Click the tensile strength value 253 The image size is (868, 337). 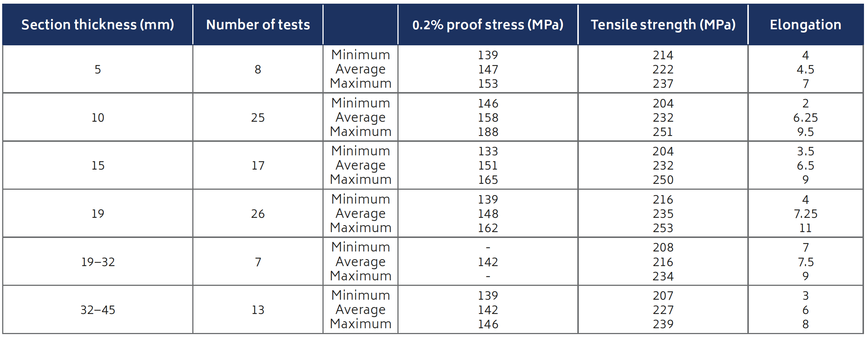pos(663,228)
